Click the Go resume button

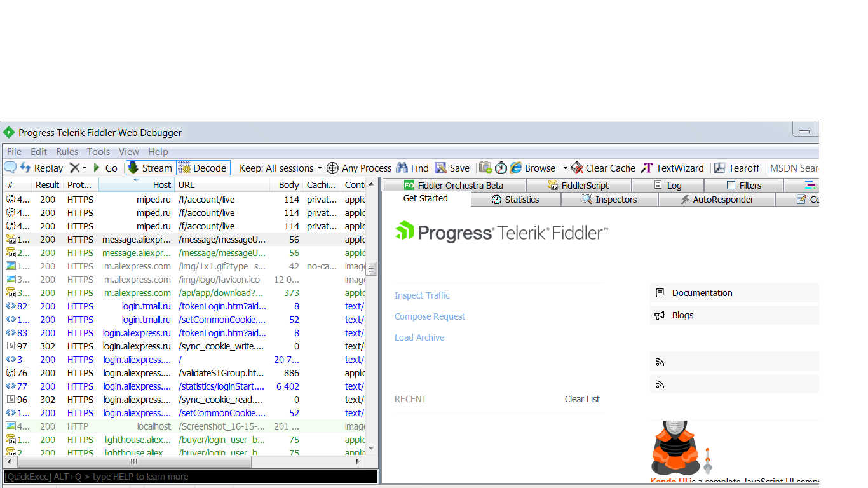pos(105,168)
